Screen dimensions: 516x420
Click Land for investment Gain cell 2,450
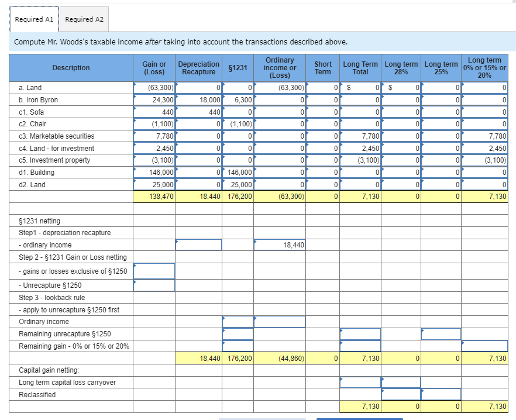click(154, 148)
